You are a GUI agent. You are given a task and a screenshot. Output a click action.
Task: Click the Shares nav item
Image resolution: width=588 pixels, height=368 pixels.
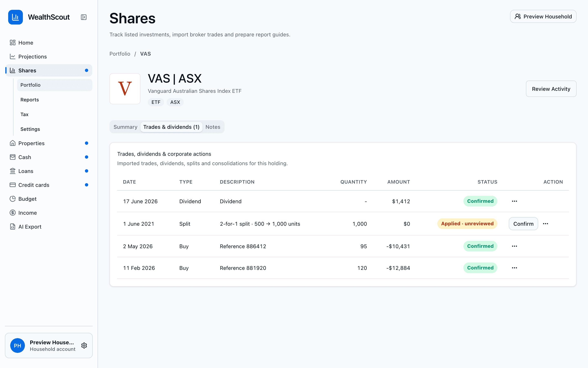[49, 70]
